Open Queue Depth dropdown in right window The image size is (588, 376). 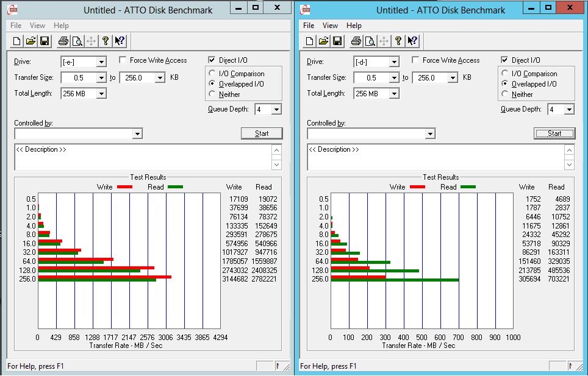click(569, 109)
